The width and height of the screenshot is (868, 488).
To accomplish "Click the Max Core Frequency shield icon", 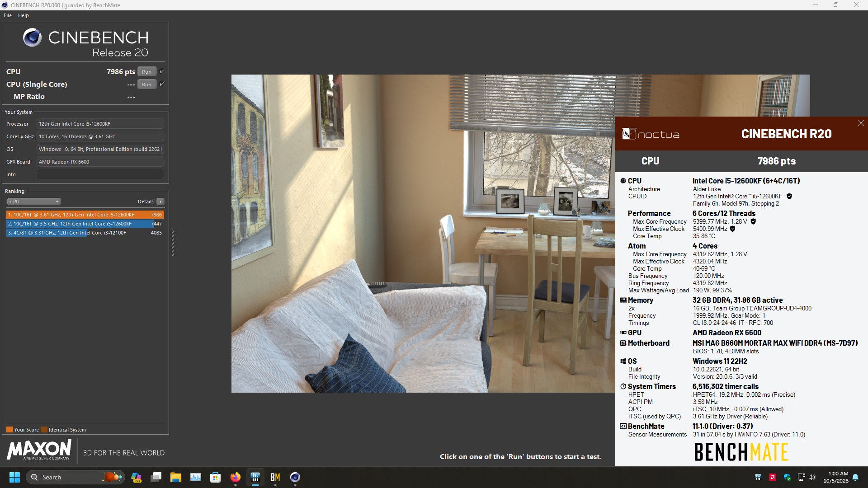I will [x=753, y=222].
